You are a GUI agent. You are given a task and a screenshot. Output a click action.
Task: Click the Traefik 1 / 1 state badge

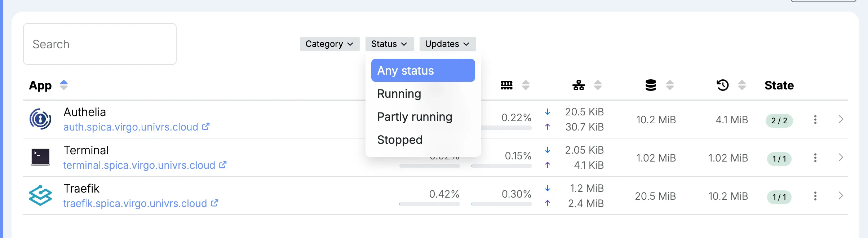point(779,197)
